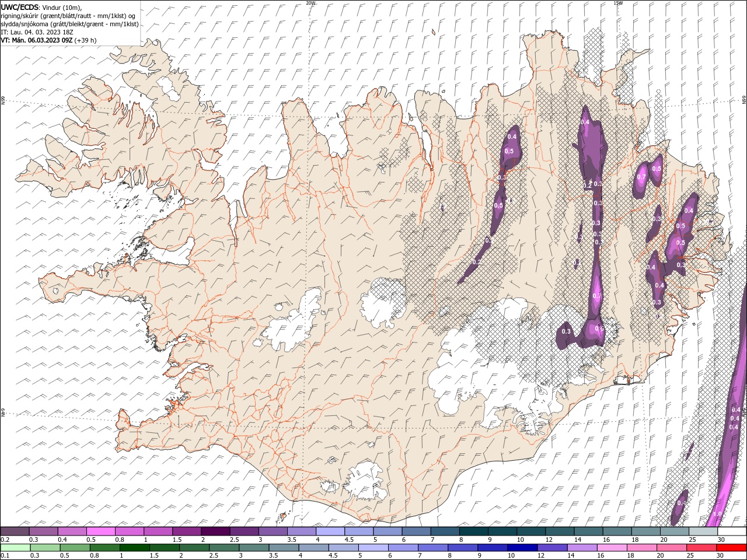Image resolution: width=747 pixels, height=560 pixels.
Task: Pick the upper legend swatch between 1 and 1.5
Action: click(x=158, y=531)
